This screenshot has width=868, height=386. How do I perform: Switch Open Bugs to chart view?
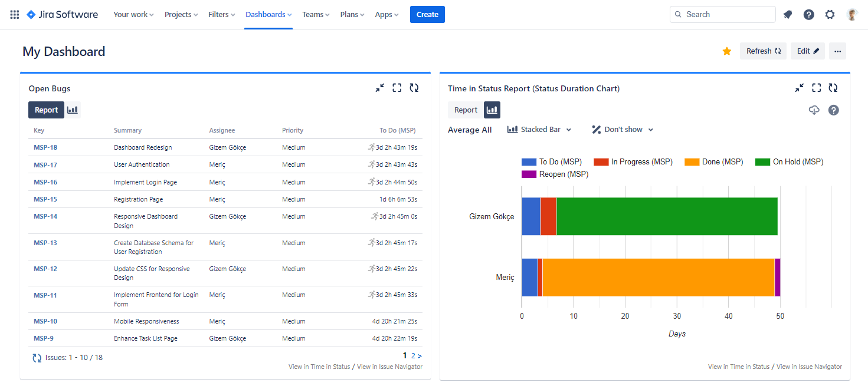pos(72,110)
